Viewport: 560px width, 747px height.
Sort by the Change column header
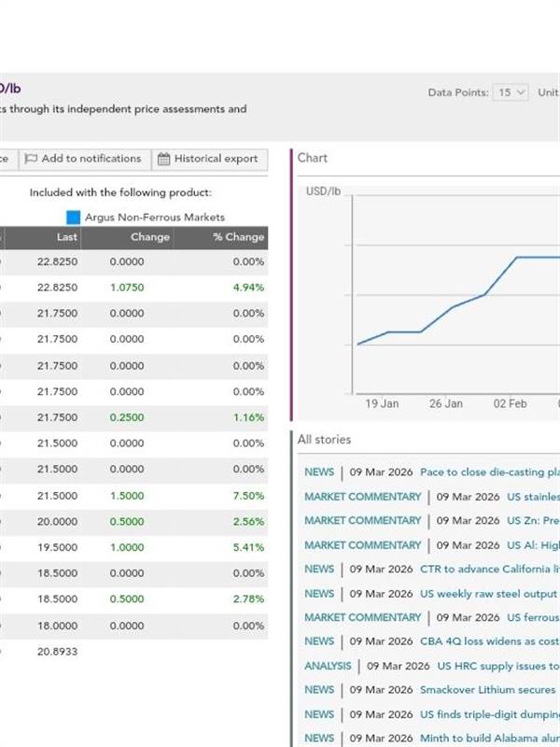pos(150,237)
